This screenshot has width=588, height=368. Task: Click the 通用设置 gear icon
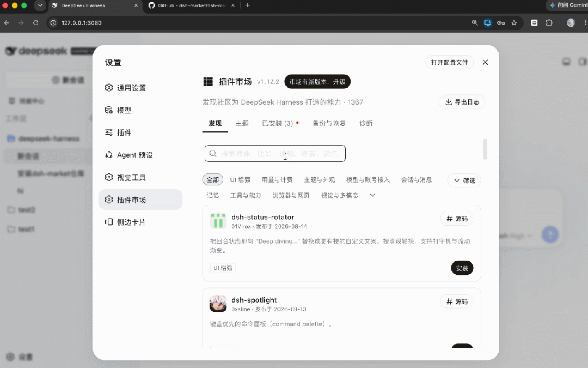(109, 87)
